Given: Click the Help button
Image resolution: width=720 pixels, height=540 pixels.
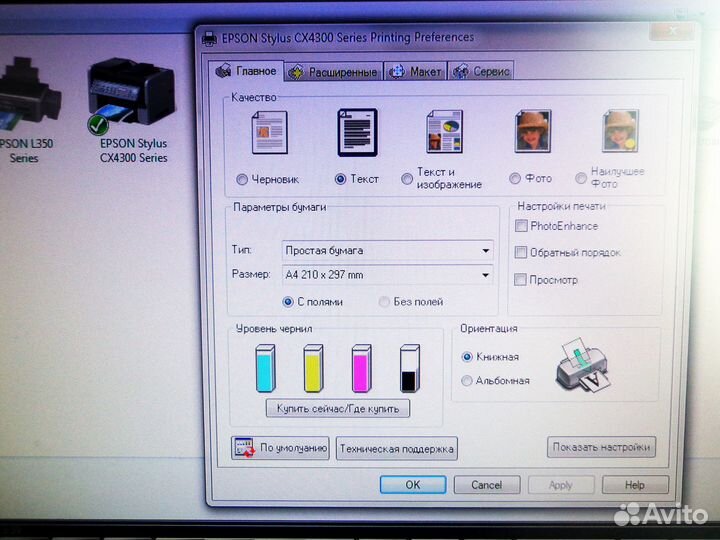Looking at the screenshot, I should [635, 485].
